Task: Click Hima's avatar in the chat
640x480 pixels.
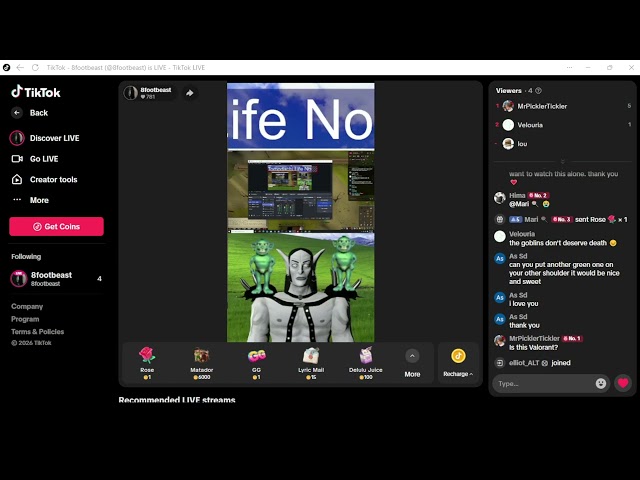Action: pos(500,198)
